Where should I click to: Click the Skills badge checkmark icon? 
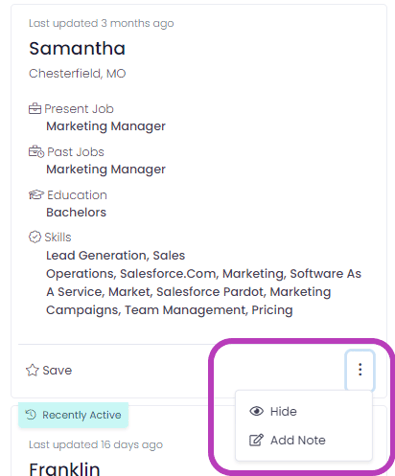(35, 237)
